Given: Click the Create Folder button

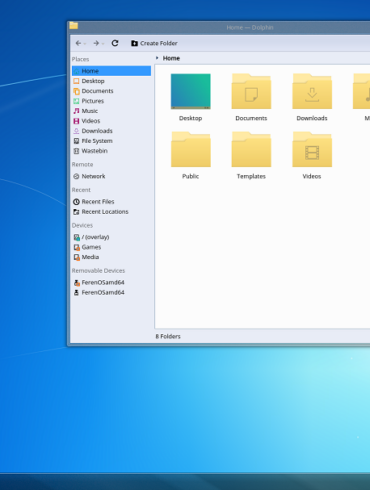Looking at the screenshot, I should point(154,43).
